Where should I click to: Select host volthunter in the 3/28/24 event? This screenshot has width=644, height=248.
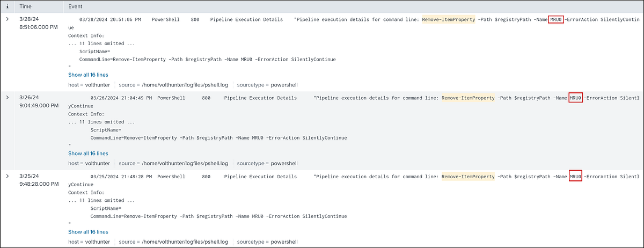click(97, 85)
